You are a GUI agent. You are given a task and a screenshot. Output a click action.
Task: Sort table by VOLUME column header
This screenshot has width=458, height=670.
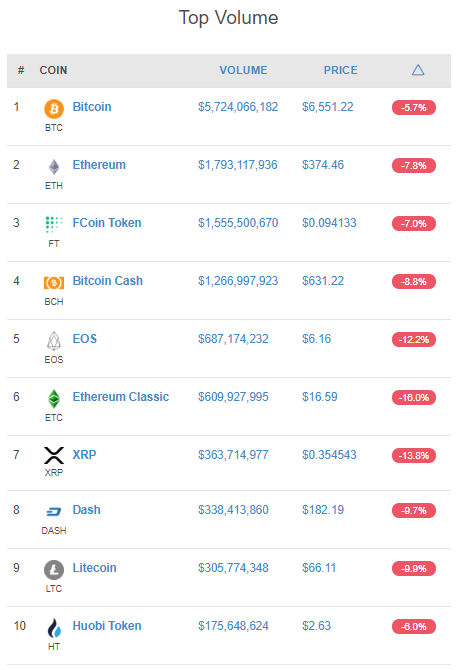click(244, 70)
